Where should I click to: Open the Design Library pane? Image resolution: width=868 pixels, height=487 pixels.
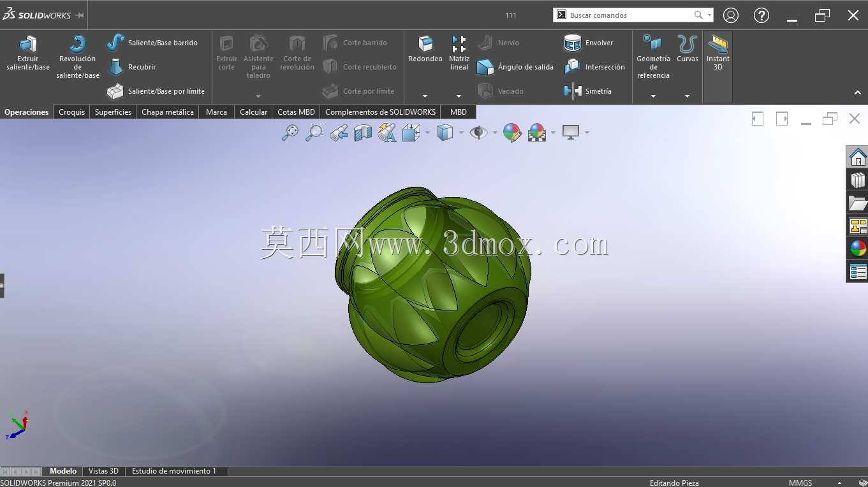coord(858,180)
